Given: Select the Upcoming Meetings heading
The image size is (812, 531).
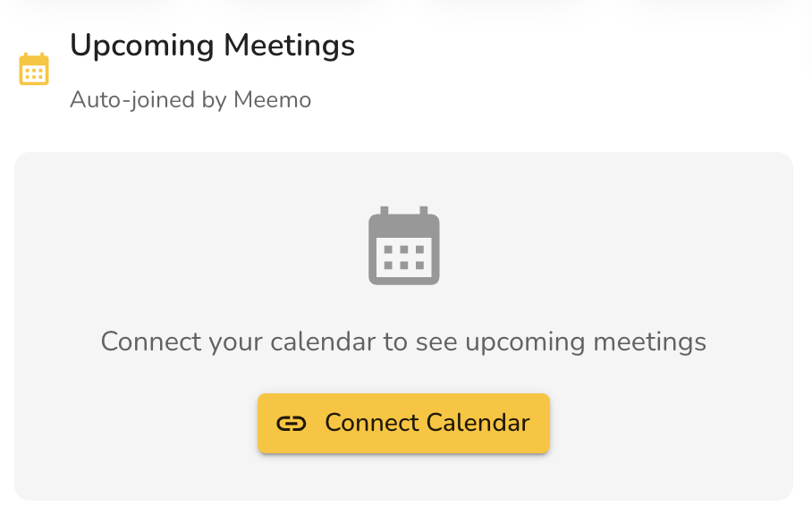Looking at the screenshot, I should 212,46.
